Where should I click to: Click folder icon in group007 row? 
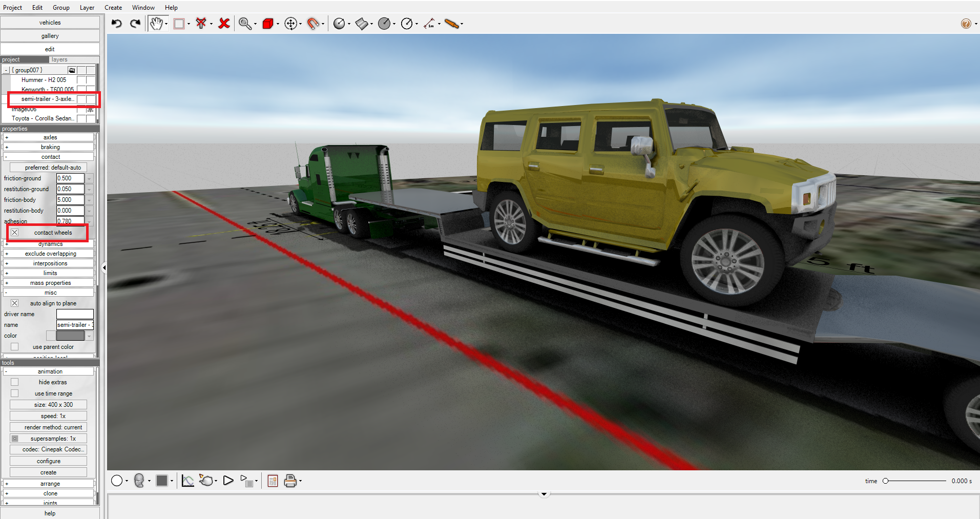[72, 70]
